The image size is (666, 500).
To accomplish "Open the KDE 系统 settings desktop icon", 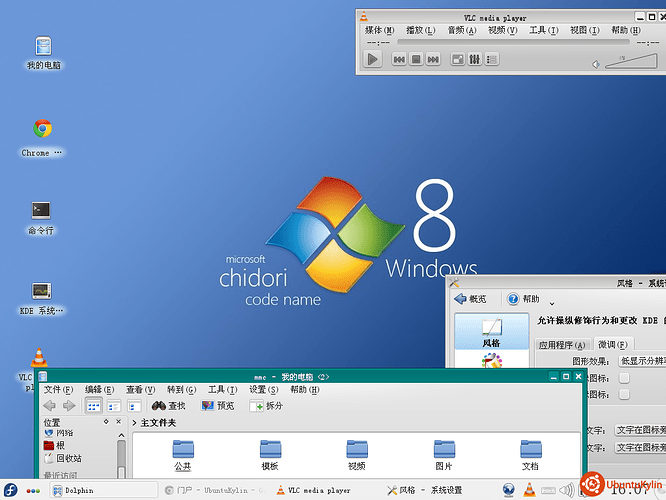I will point(41,299).
